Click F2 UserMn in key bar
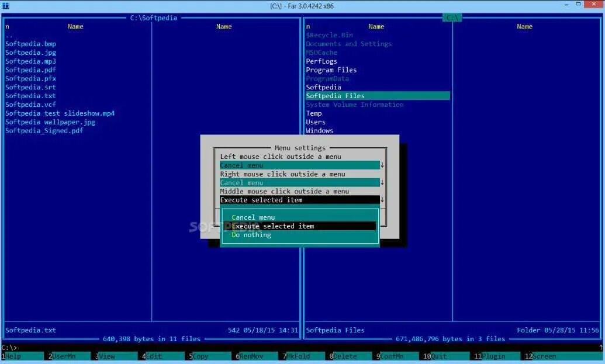 pyautogui.click(x=70, y=356)
